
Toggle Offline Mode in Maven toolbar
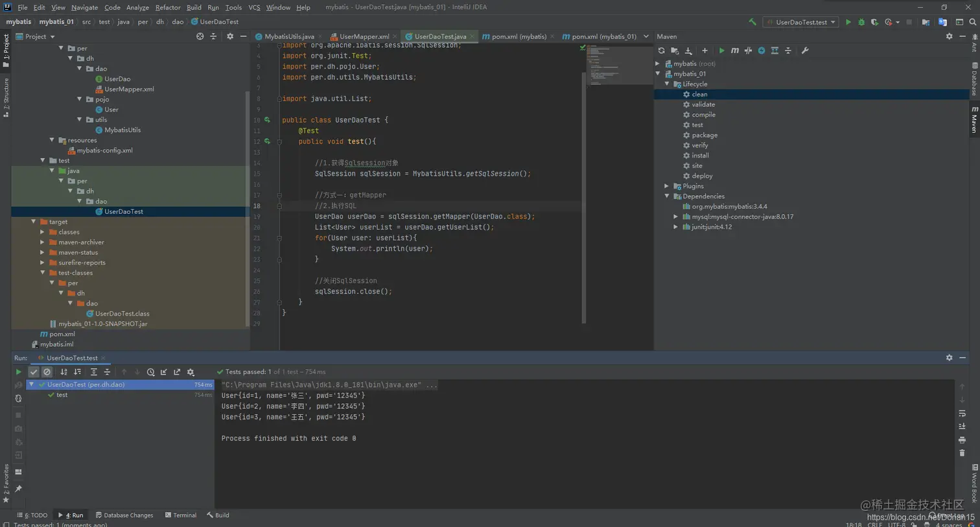(748, 51)
